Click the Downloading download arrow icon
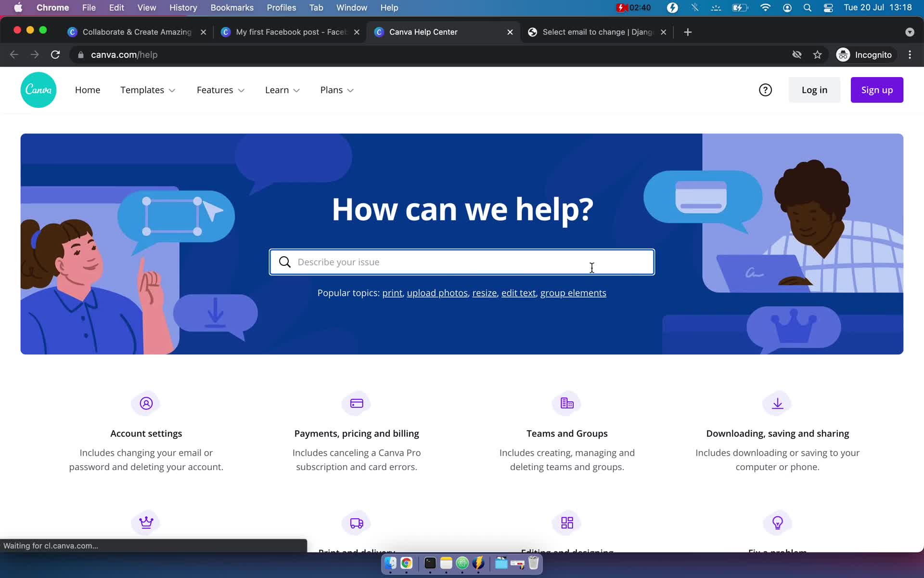 click(778, 403)
